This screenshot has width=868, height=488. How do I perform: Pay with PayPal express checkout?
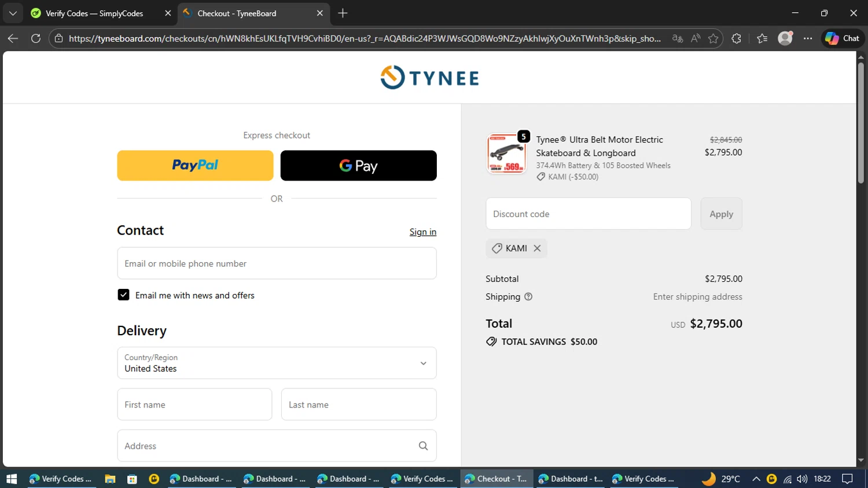pos(195,166)
